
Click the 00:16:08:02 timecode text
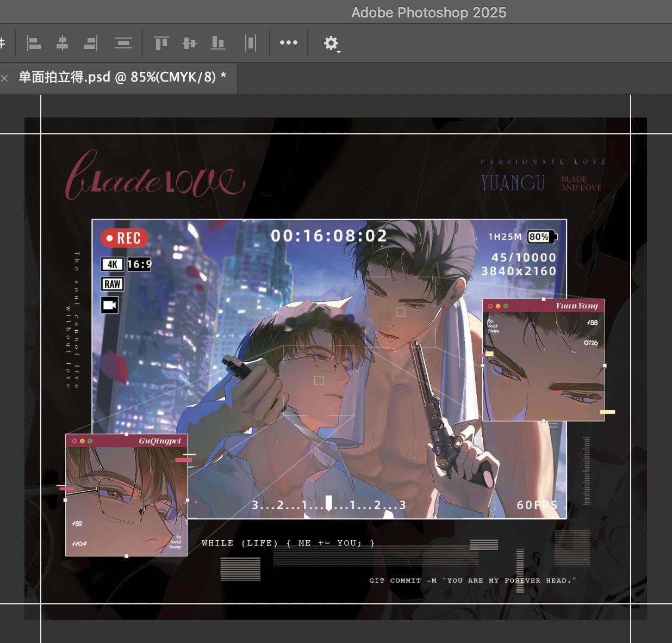[329, 236]
